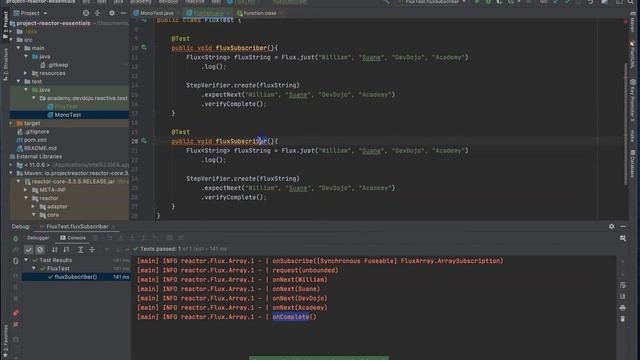Click the run gutter icon on line 20
Screen dimensions: 640x360
tap(144, 141)
